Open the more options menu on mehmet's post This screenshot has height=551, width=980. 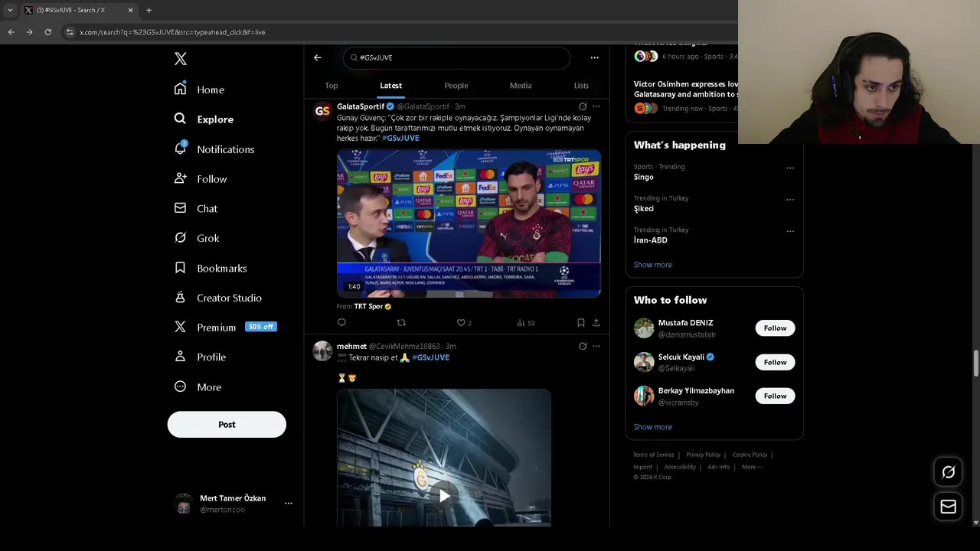[x=596, y=346]
